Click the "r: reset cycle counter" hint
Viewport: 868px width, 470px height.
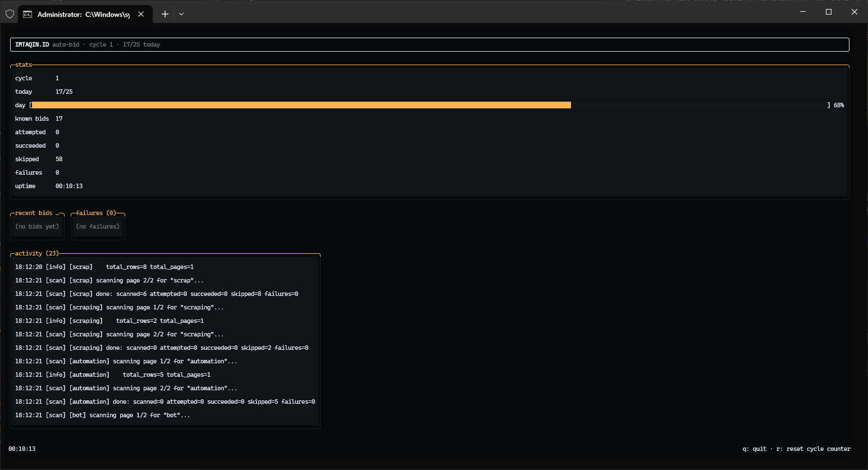pos(814,449)
